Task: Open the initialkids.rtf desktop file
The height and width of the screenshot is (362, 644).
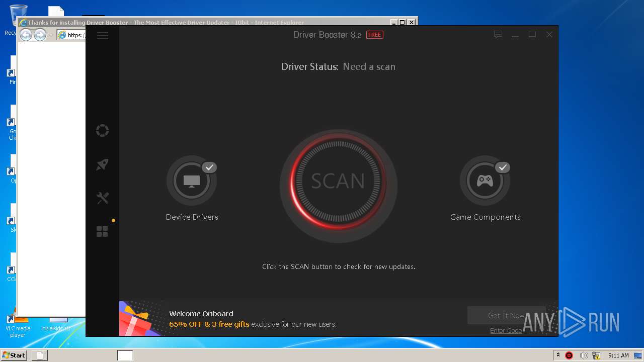Action: coord(56,324)
